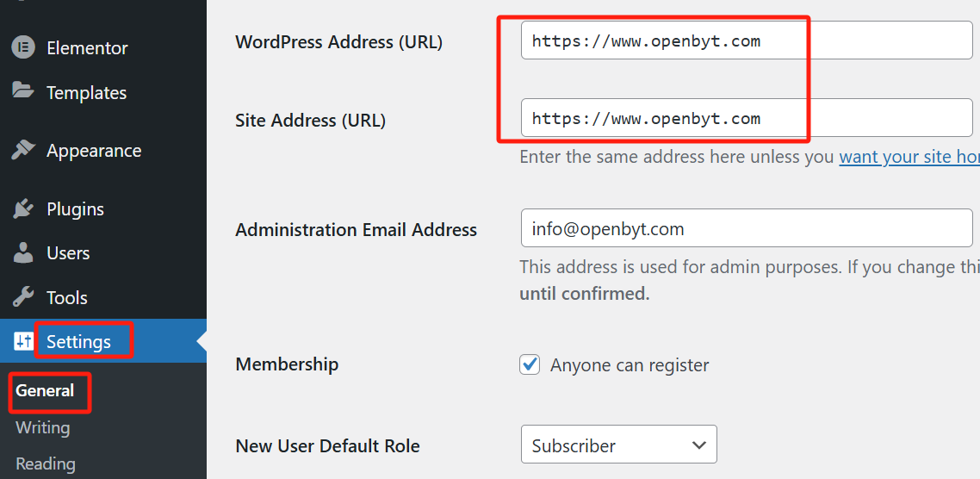This screenshot has height=479, width=980.
Task: Click the Users person icon
Action: point(23,252)
